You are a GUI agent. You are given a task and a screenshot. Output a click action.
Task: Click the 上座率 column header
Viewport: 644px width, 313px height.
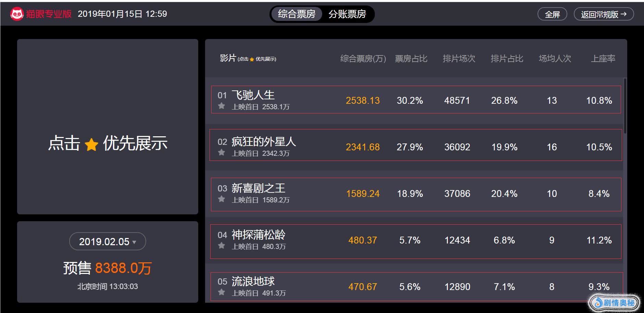click(x=603, y=59)
